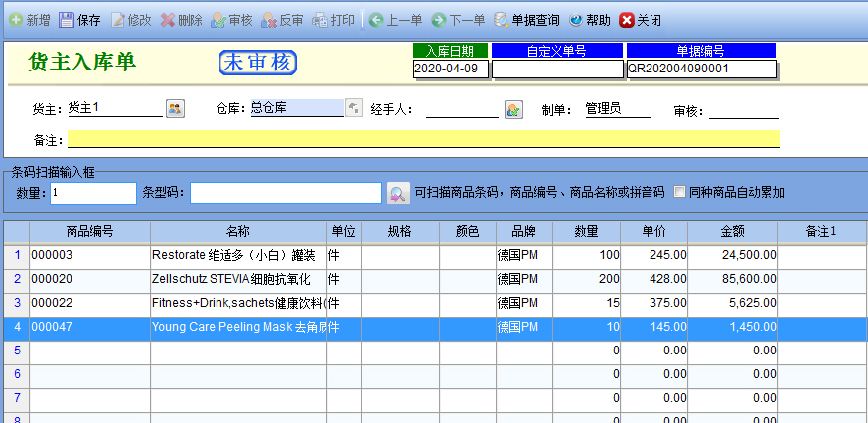The height and width of the screenshot is (423, 868).
Task: Open the 货主 owner picker button
Action: coord(175,109)
